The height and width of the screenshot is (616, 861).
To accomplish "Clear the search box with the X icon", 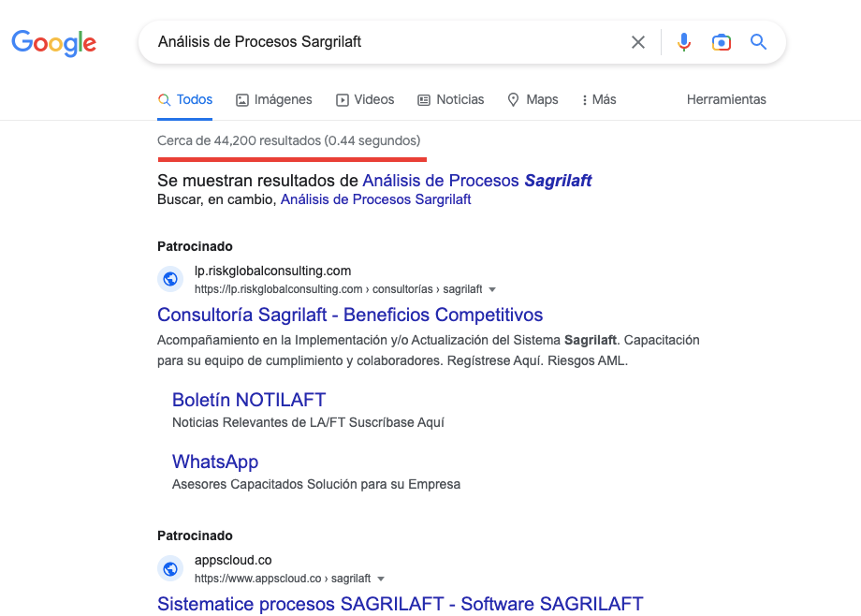I will coord(638,42).
